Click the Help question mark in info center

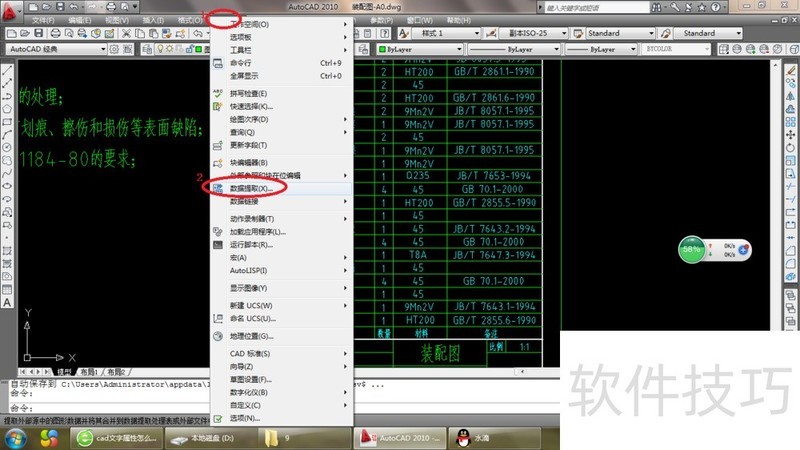[715, 7]
